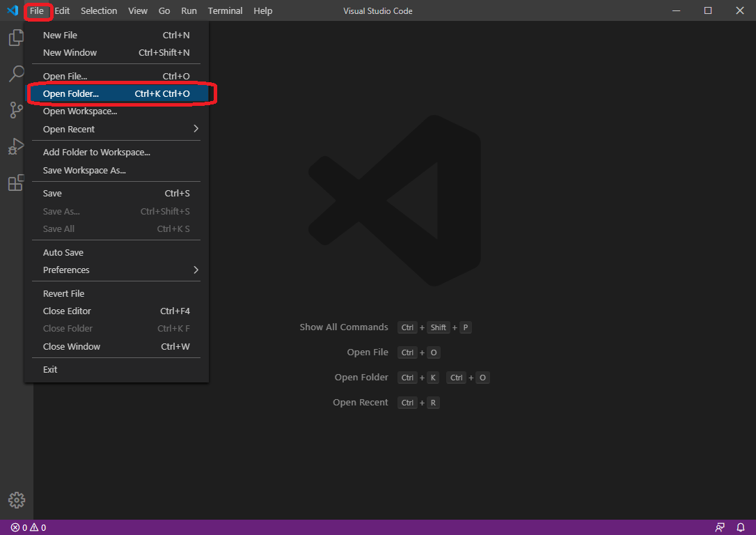Expand the Open Recent submenu
Viewport: 756px width, 535px height.
click(x=116, y=130)
